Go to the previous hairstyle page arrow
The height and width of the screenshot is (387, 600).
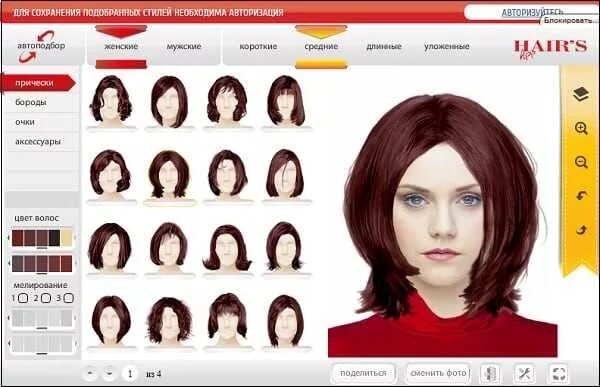pos(90,373)
